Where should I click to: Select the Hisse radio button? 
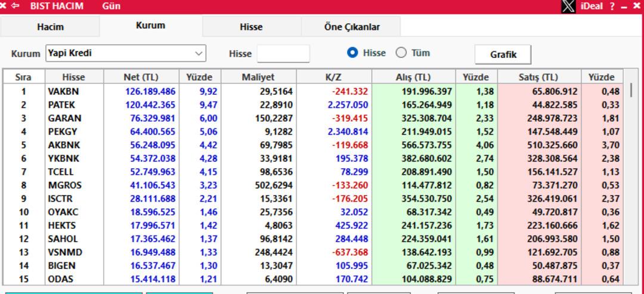point(352,53)
